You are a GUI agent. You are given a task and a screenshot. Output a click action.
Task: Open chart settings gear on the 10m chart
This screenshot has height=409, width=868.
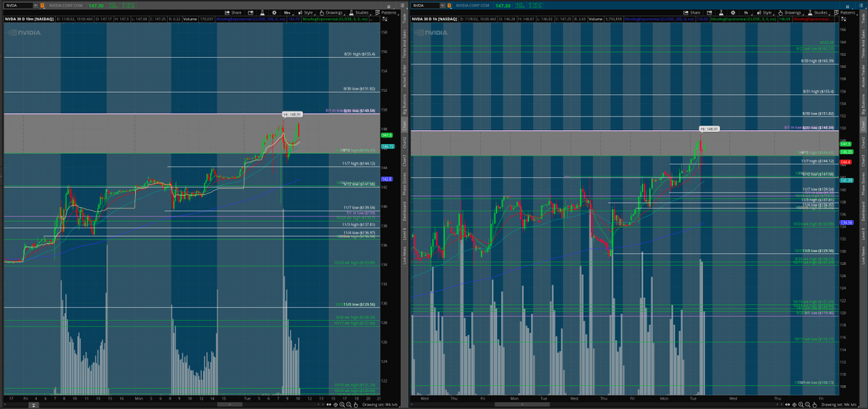(274, 13)
